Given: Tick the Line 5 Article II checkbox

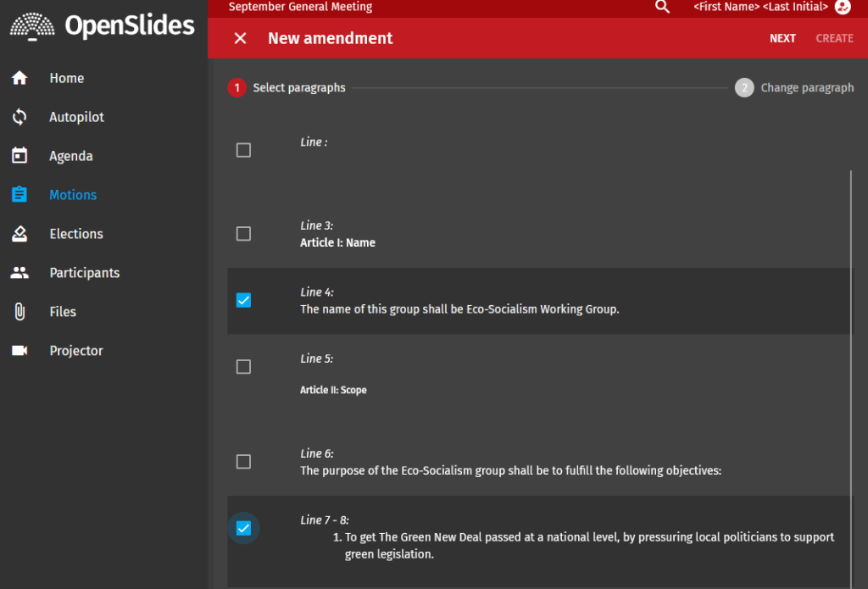Looking at the screenshot, I should pyautogui.click(x=243, y=367).
